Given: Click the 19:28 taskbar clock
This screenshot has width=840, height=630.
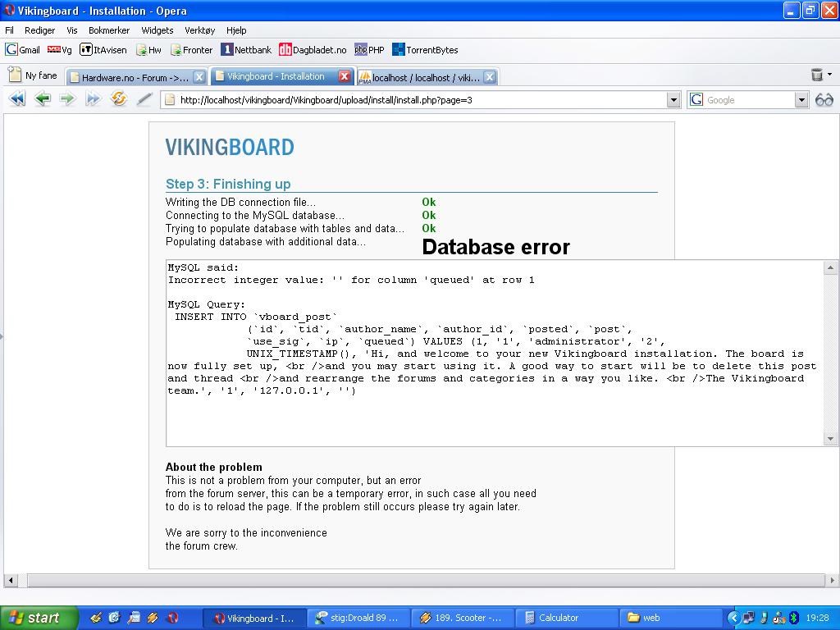Looking at the screenshot, I should click(818, 619).
